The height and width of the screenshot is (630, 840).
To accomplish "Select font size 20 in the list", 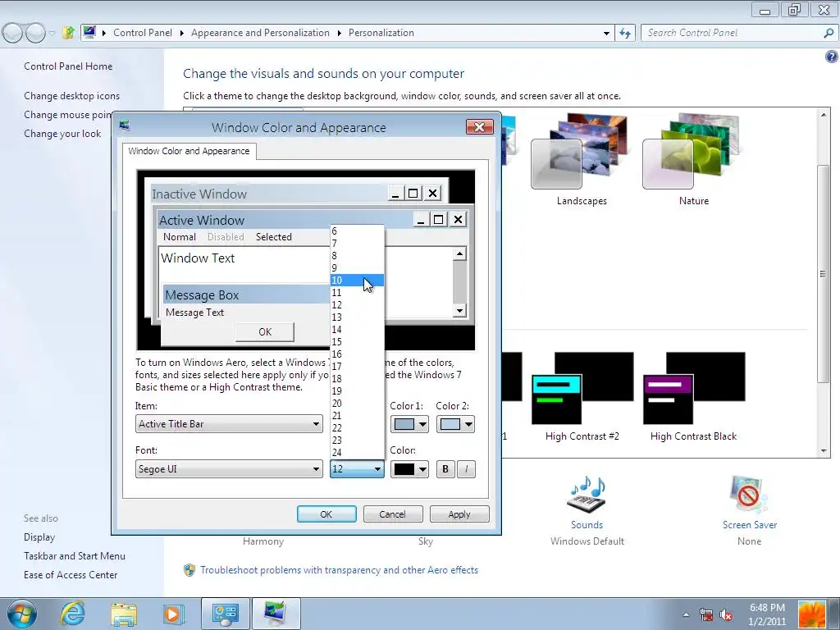I will point(357,404).
